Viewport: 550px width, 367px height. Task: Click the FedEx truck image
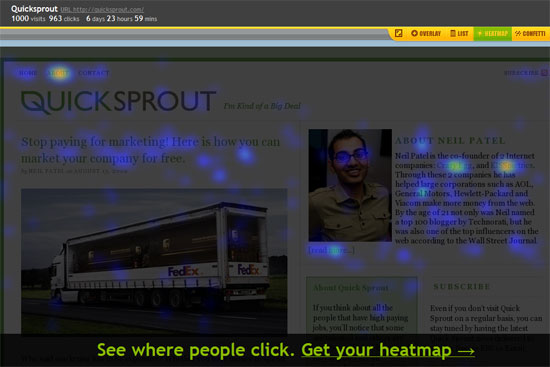pos(154,261)
